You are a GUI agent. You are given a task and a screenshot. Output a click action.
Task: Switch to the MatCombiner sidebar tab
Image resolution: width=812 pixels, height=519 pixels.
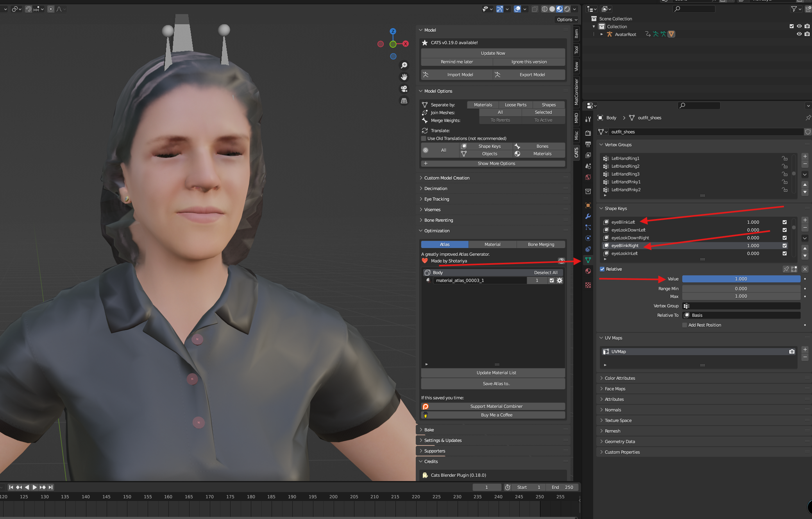click(576, 92)
